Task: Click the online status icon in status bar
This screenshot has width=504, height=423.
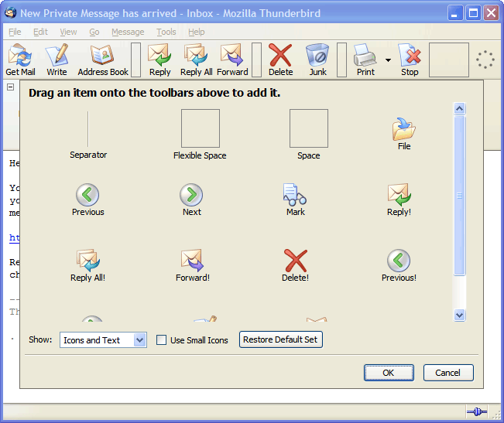Action: [477, 411]
